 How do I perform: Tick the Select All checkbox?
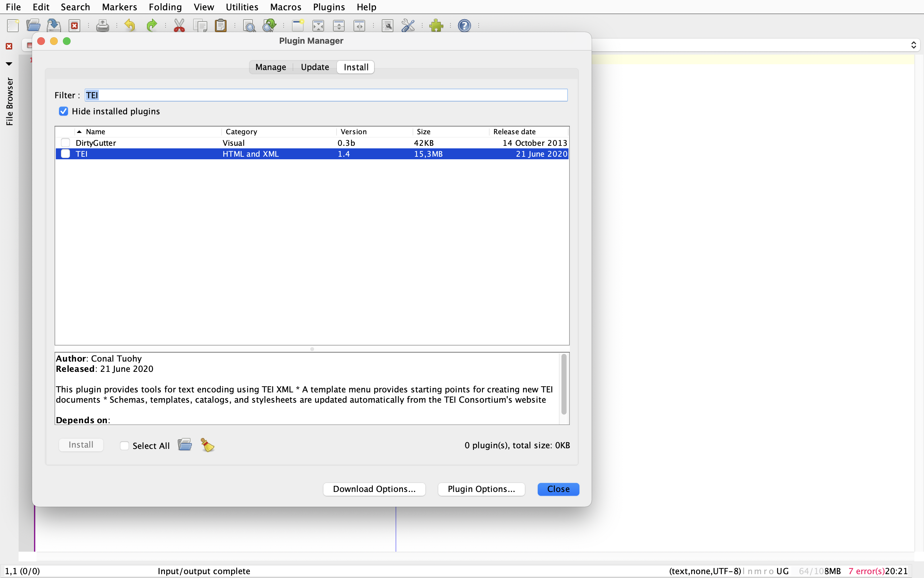click(124, 446)
